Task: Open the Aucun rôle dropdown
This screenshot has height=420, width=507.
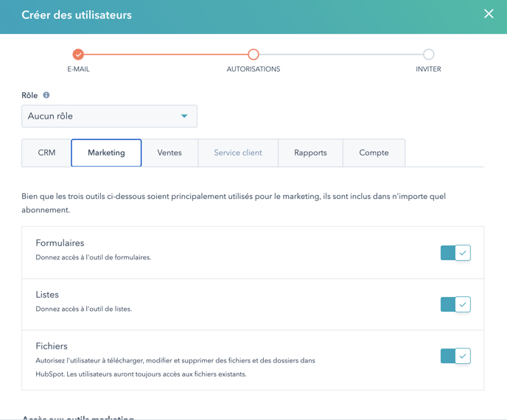Action: pos(109,116)
